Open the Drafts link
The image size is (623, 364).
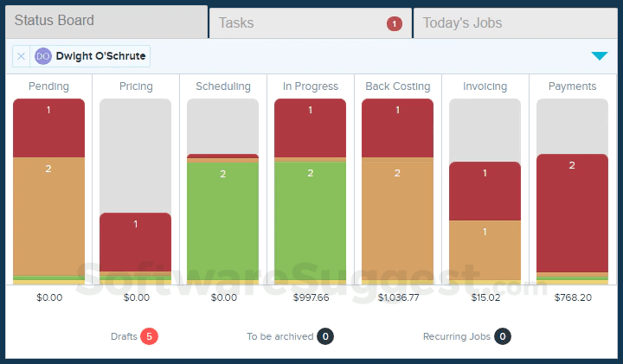coord(124,336)
